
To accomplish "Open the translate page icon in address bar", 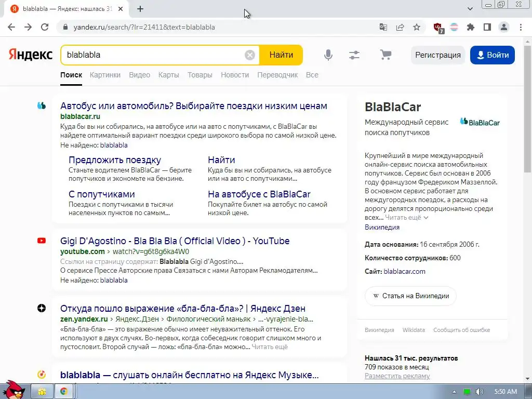I will (383, 27).
